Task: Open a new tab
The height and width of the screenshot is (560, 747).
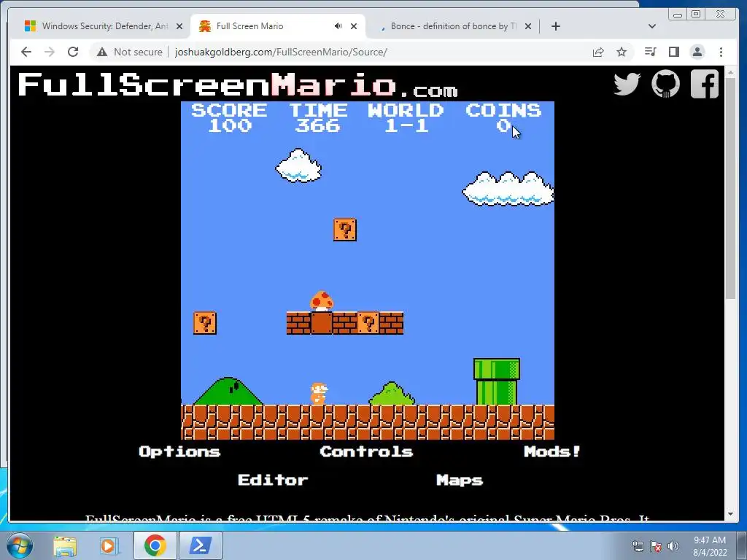Action: click(555, 26)
